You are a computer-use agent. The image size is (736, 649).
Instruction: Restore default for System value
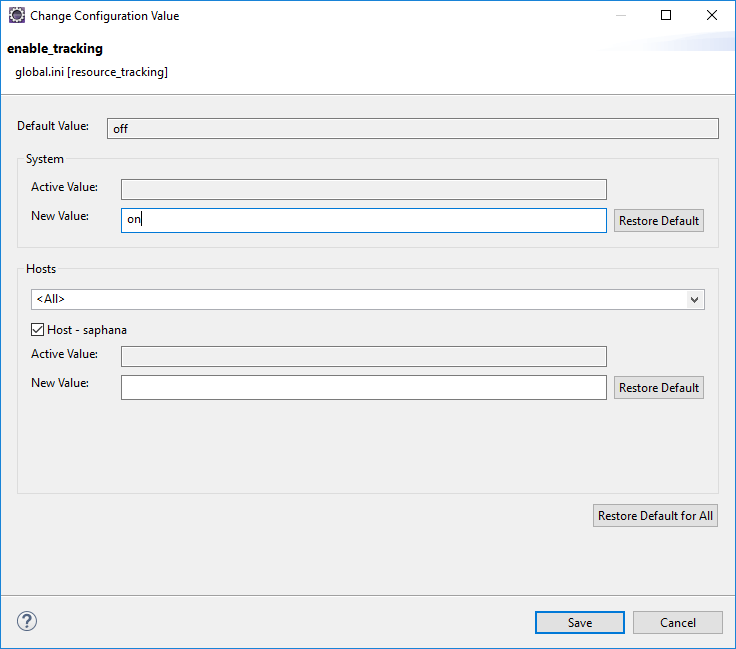click(658, 220)
